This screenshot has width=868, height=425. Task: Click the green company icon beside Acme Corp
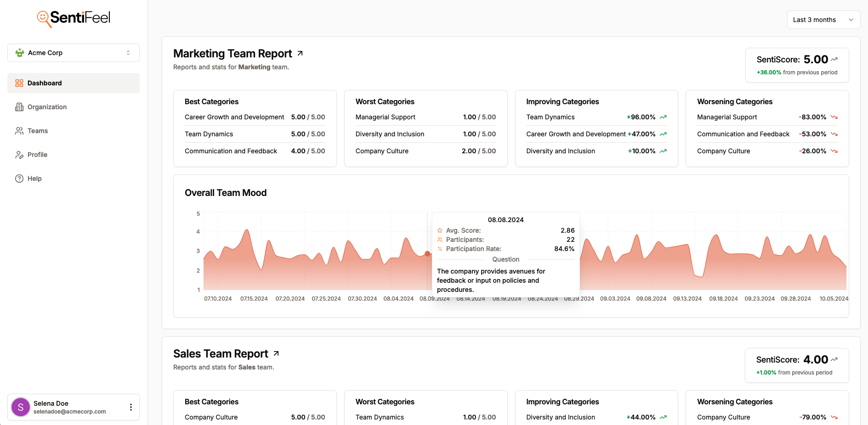pos(19,52)
